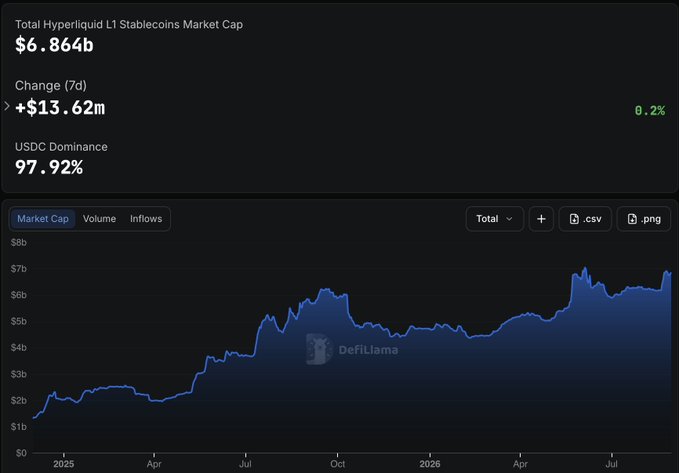Download chart data as .csv

[x=585, y=219]
